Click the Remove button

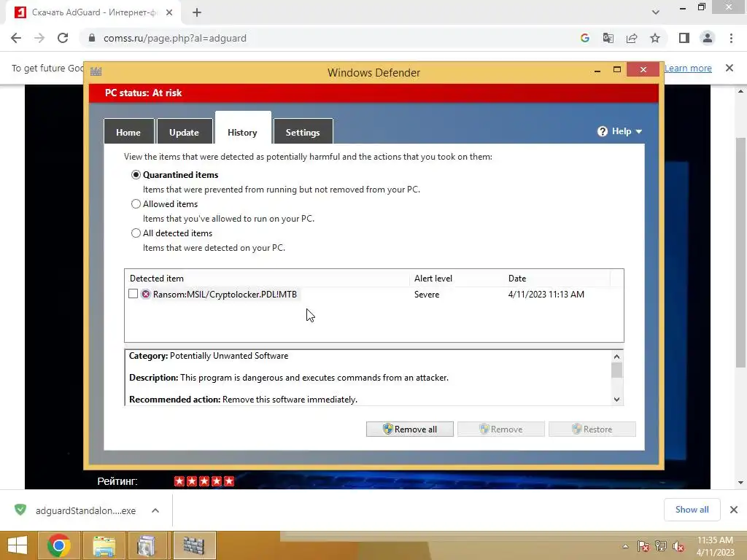tap(500, 429)
